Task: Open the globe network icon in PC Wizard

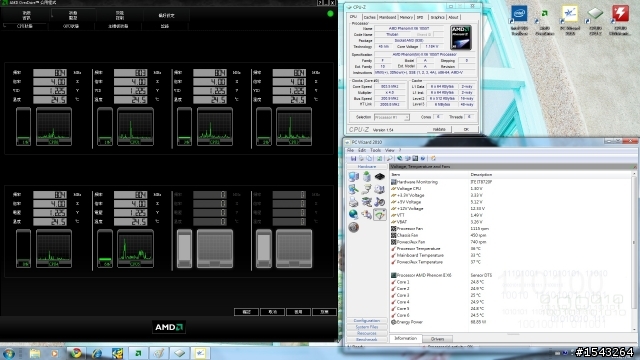Action: [353, 214]
